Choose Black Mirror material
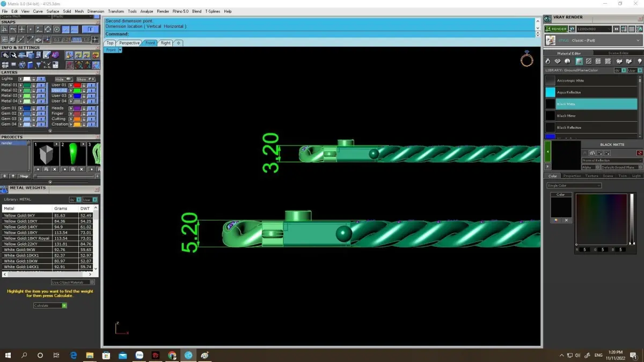This screenshot has width=644, height=362. pos(591,116)
